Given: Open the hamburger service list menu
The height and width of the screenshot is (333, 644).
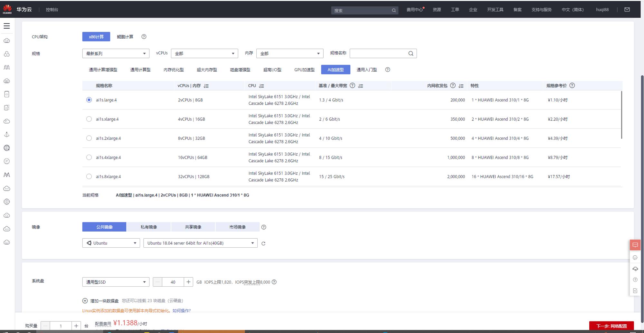Looking at the screenshot, I should click(7, 26).
